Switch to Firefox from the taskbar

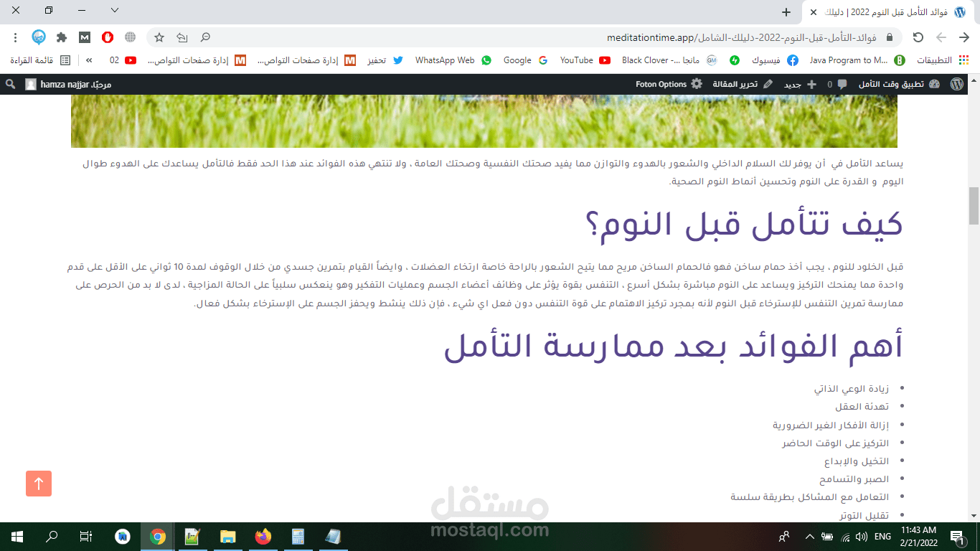pyautogui.click(x=263, y=536)
